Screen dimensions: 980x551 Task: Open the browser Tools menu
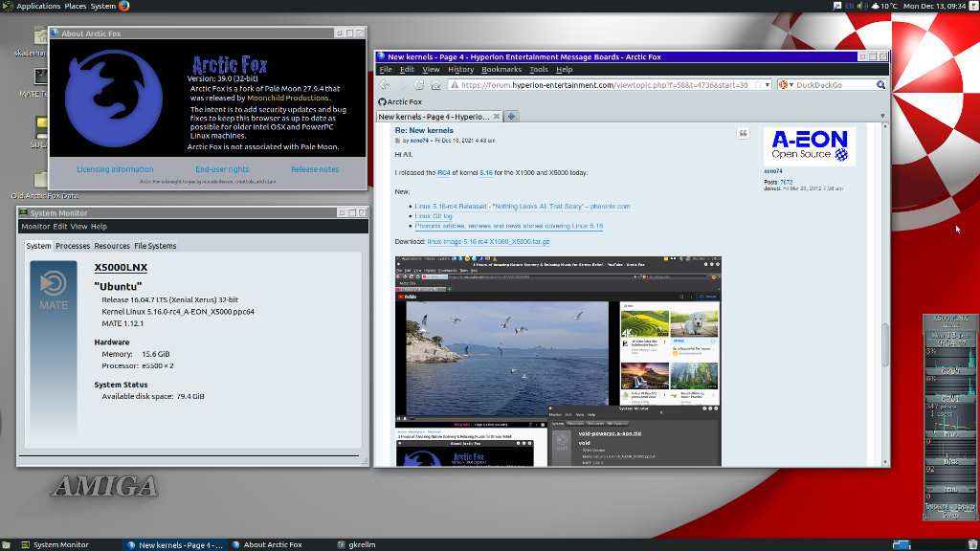(x=538, y=69)
